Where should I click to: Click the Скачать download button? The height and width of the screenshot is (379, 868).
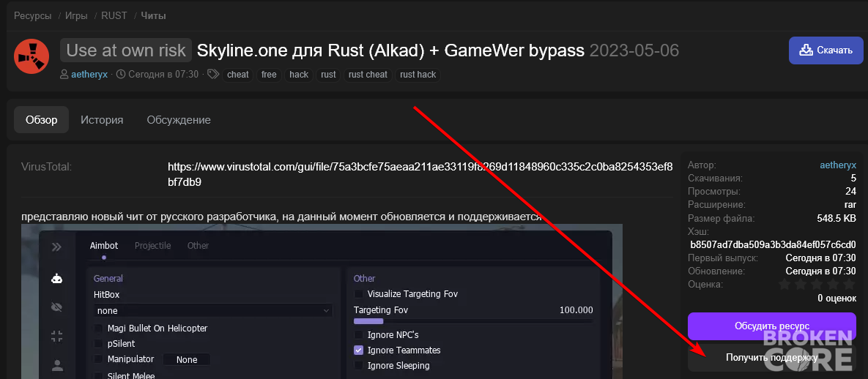coord(826,50)
